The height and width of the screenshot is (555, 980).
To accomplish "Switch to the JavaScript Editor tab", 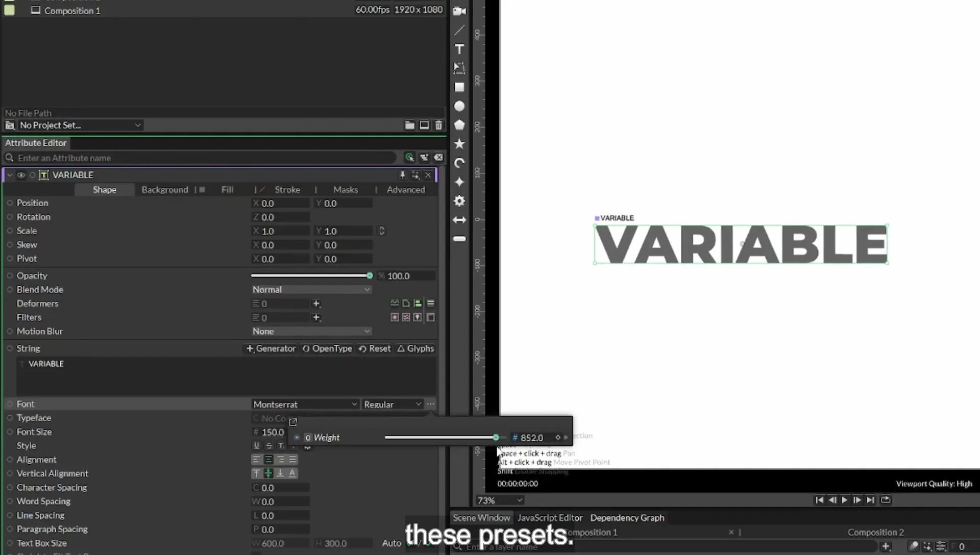I will click(550, 518).
